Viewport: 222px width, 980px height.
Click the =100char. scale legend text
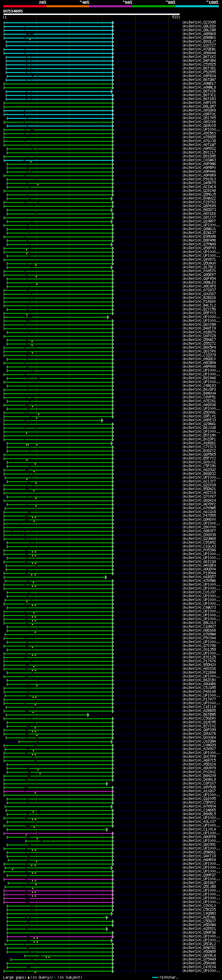[168, 977]
